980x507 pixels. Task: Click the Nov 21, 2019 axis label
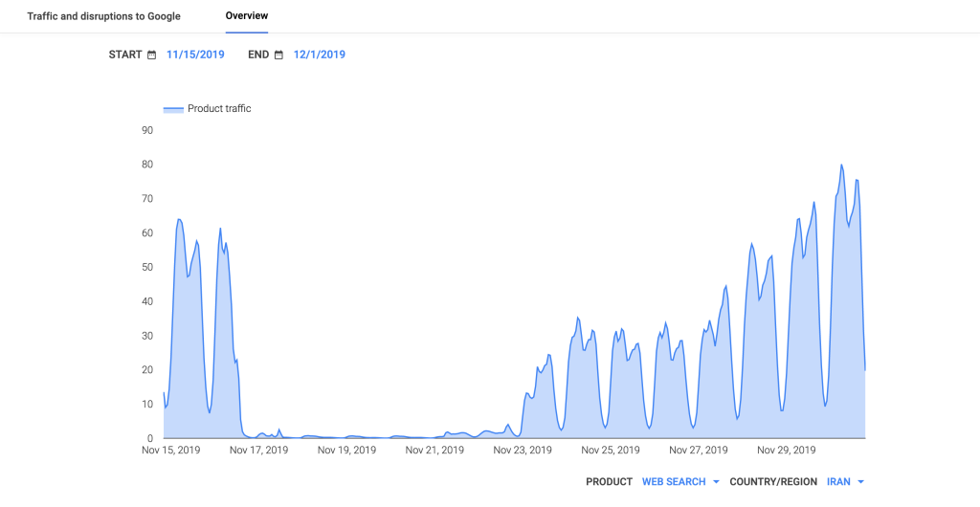[x=434, y=450]
